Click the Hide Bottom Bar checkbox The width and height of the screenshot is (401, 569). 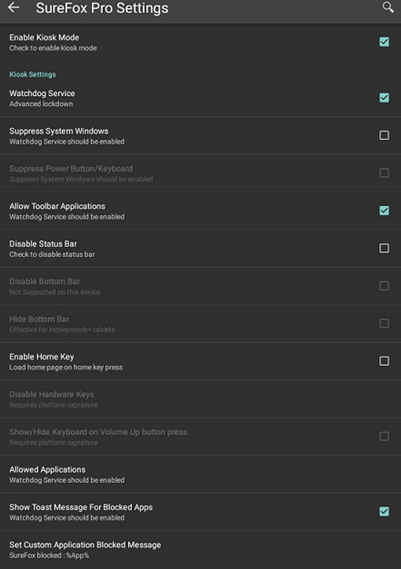[384, 323]
